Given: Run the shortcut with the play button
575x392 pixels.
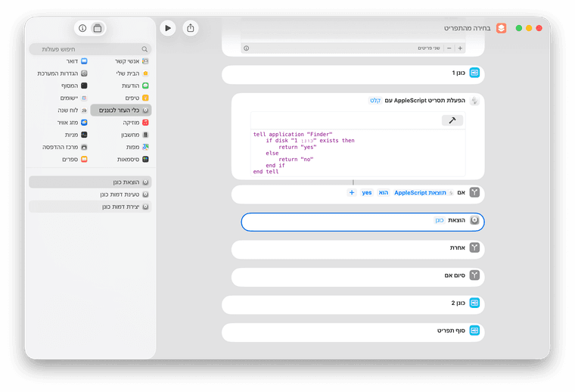Looking at the screenshot, I should click(x=168, y=28).
